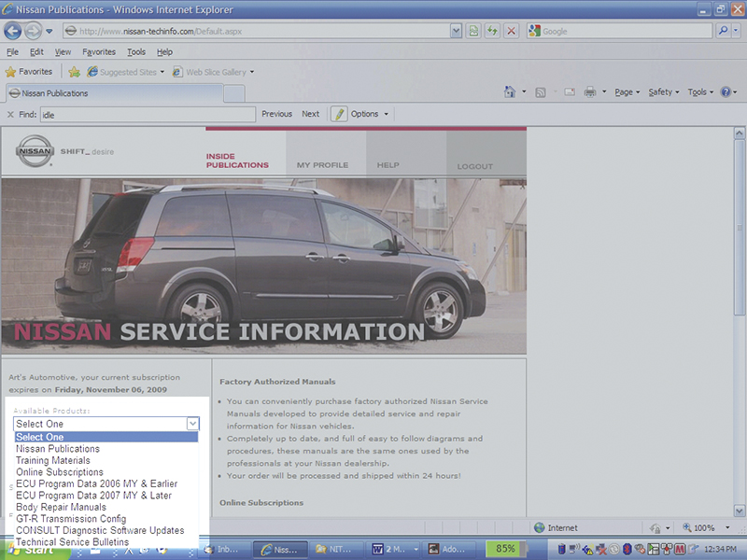Image resolution: width=747 pixels, height=560 pixels.
Task: Open the Suggested Sites dropdown
Action: pyautogui.click(x=126, y=73)
